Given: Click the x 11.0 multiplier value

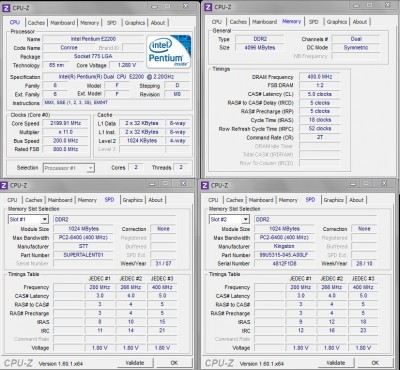Looking at the screenshot, I should pos(65,132).
